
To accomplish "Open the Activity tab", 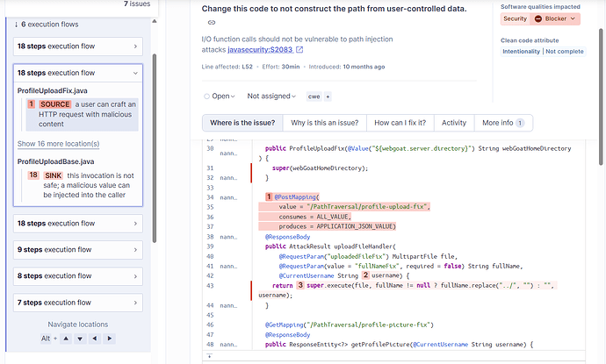I will (x=454, y=123).
